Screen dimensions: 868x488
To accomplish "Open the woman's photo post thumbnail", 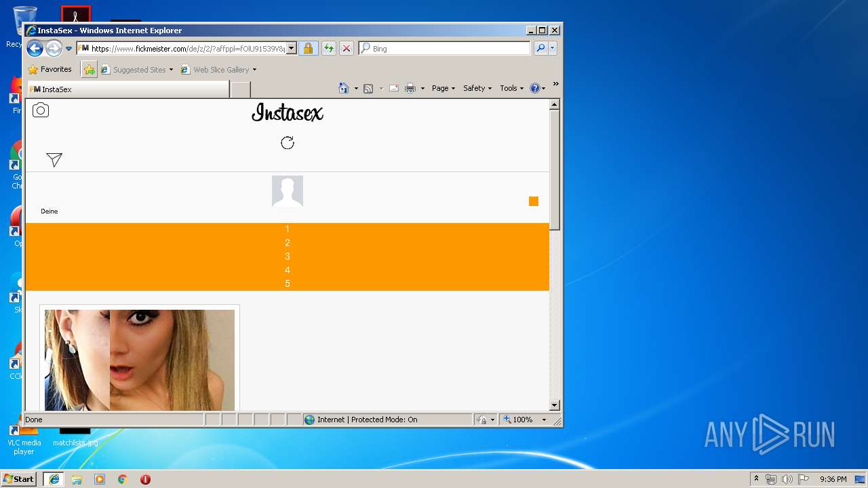I will (140, 360).
